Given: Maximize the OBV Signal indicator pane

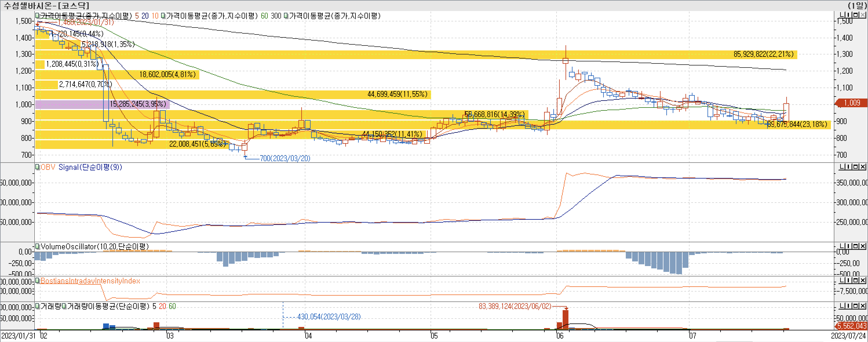Looking at the screenshot, I should point(856,167).
